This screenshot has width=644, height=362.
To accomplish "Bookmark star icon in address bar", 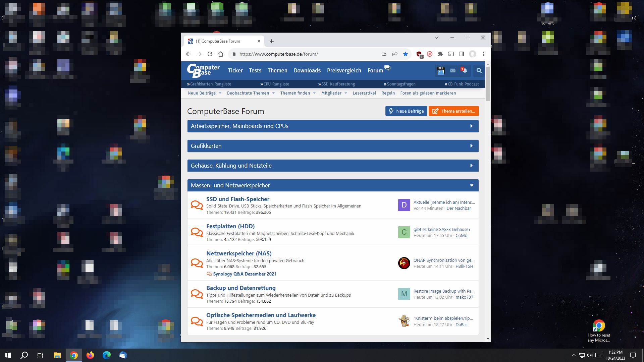I will tap(406, 54).
